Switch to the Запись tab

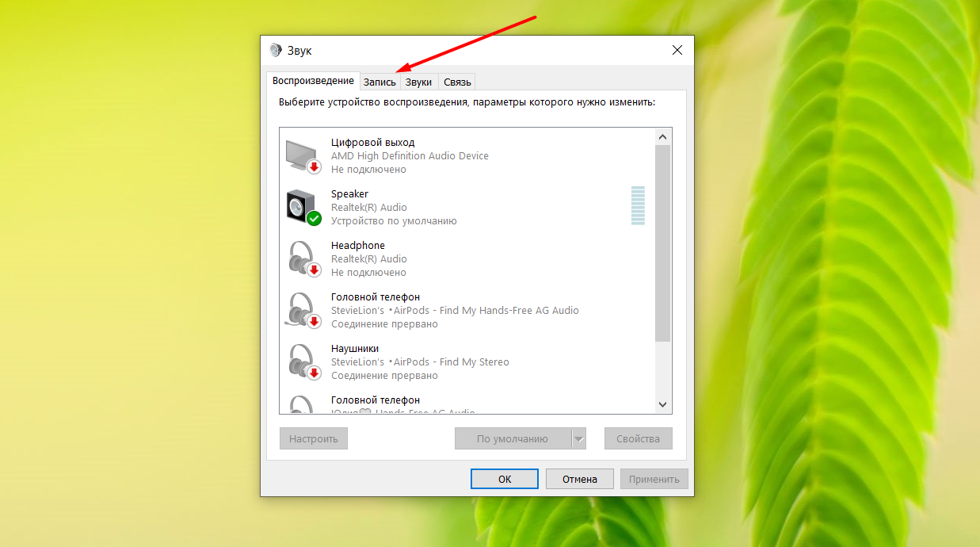379,82
